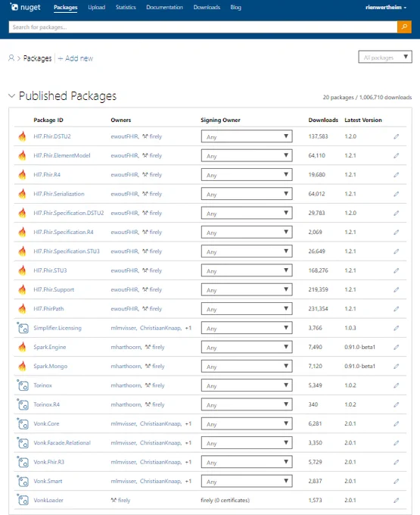The width and height of the screenshot is (420, 515).
Task: Click the Search for packages field
Action: click(203, 27)
